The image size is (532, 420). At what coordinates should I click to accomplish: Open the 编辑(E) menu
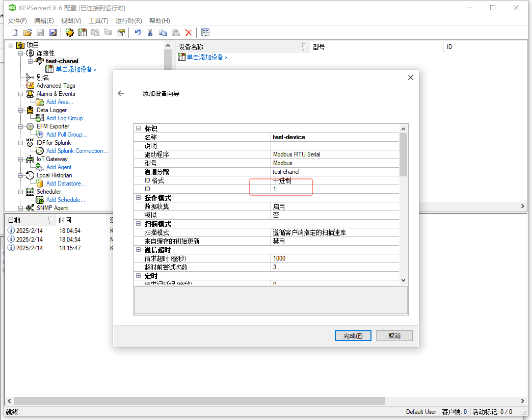(44, 21)
